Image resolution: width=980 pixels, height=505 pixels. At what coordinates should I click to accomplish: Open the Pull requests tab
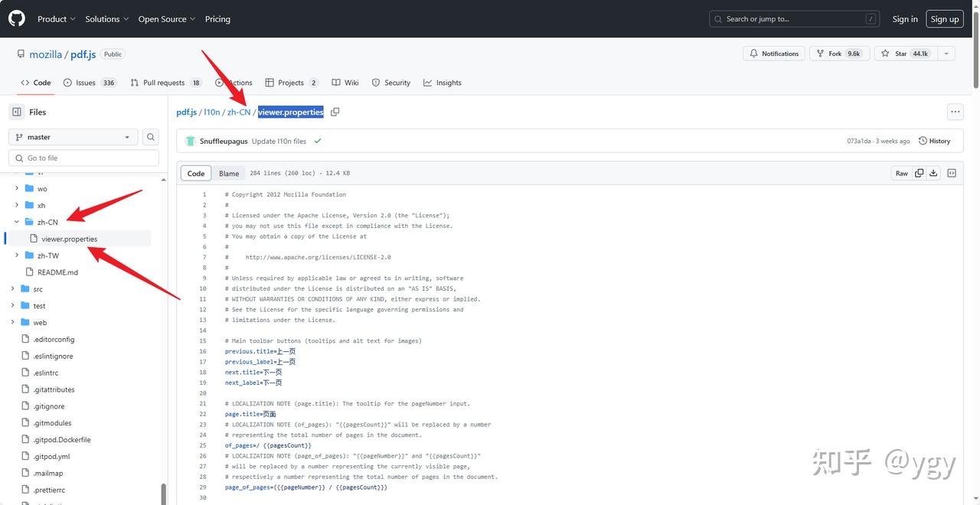(165, 82)
